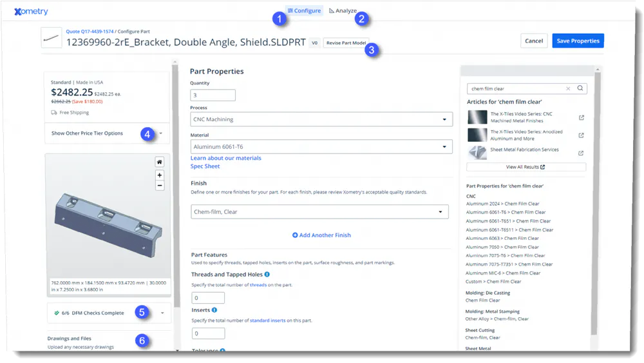The image size is (644, 363).
Task: Click info icon beside Threads and Tapped Holes
Action: [267, 274]
